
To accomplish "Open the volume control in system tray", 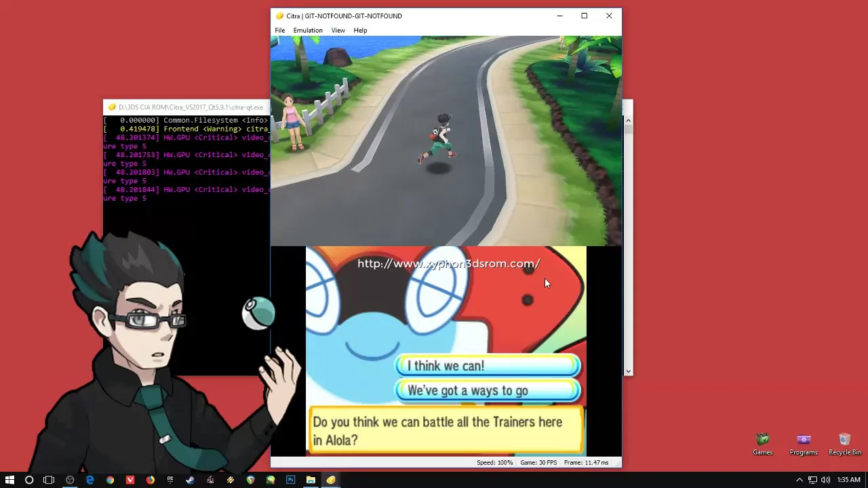I will pos(825,480).
